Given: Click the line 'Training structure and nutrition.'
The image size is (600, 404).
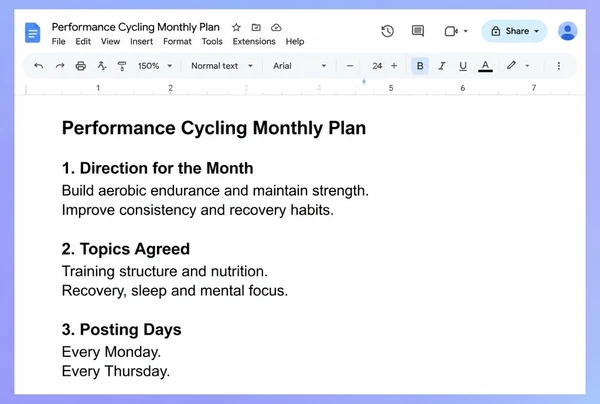Looking at the screenshot, I should 165,271.
